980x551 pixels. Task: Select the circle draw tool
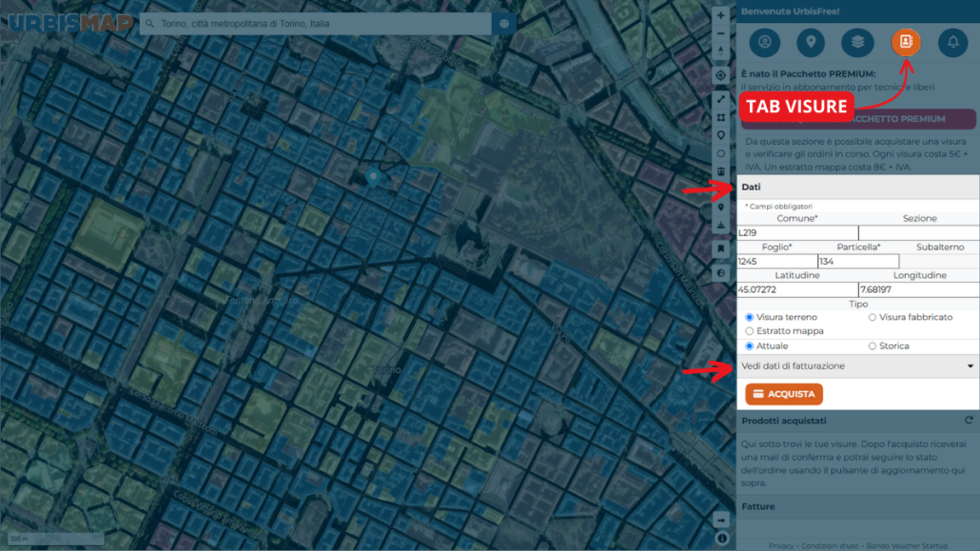point(720,154)
